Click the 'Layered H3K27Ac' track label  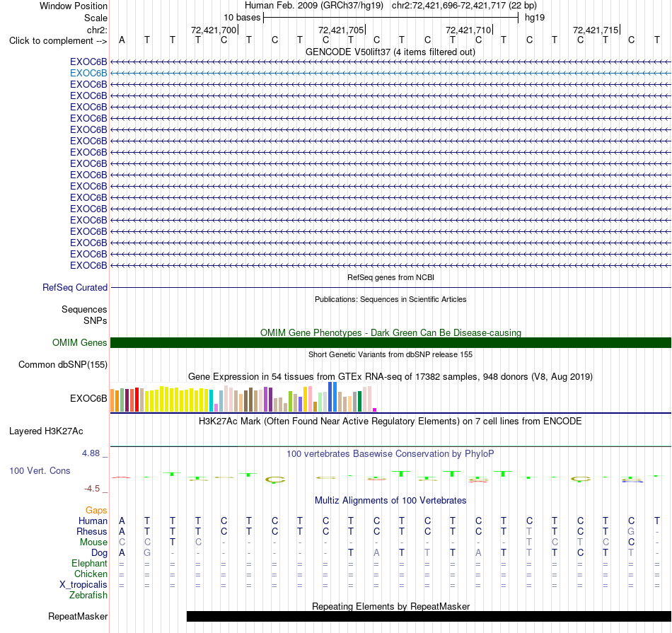click(46, 431)
